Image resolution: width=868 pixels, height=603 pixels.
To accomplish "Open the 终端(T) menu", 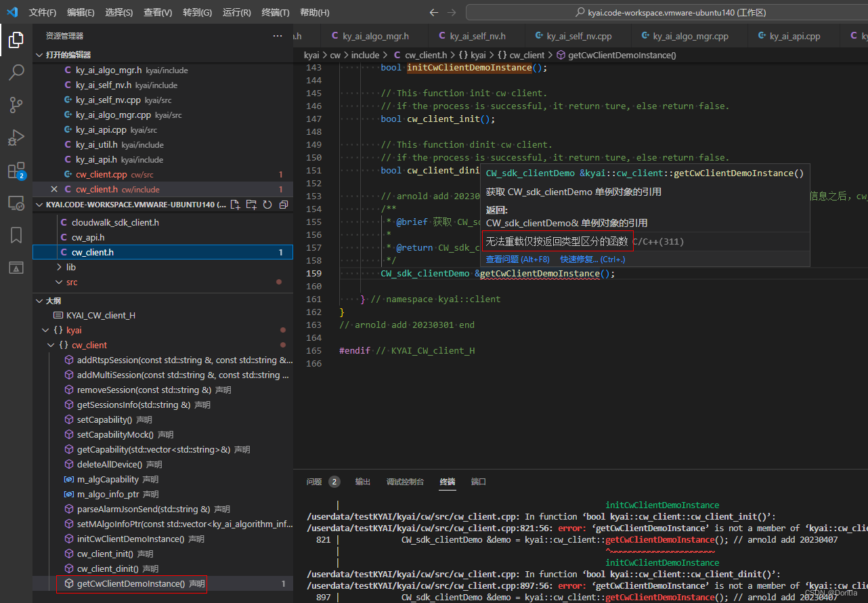I will [x=275, y=13].
